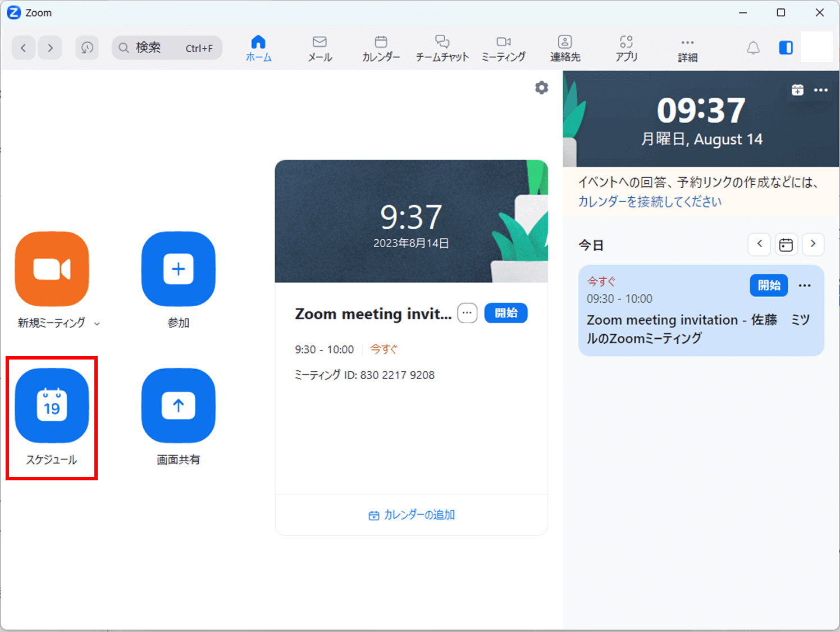
Task: Open settings with the gear icon
Action: coord(541,88)
